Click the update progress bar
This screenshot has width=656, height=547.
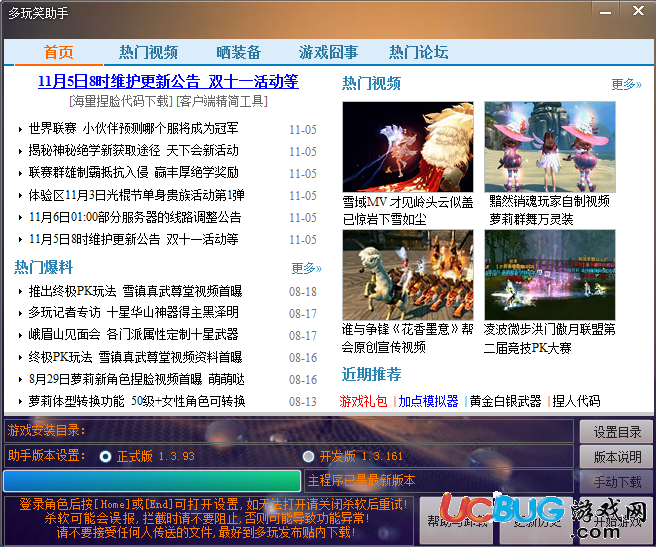(152, 480)
